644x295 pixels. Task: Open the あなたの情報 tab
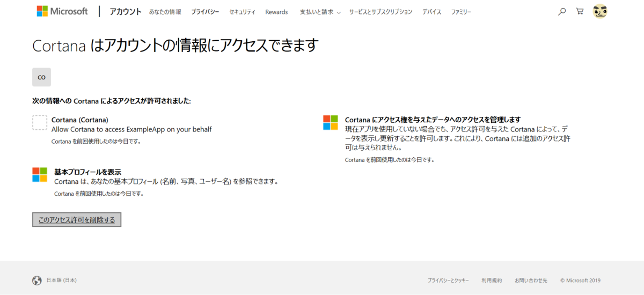(165, 12)
